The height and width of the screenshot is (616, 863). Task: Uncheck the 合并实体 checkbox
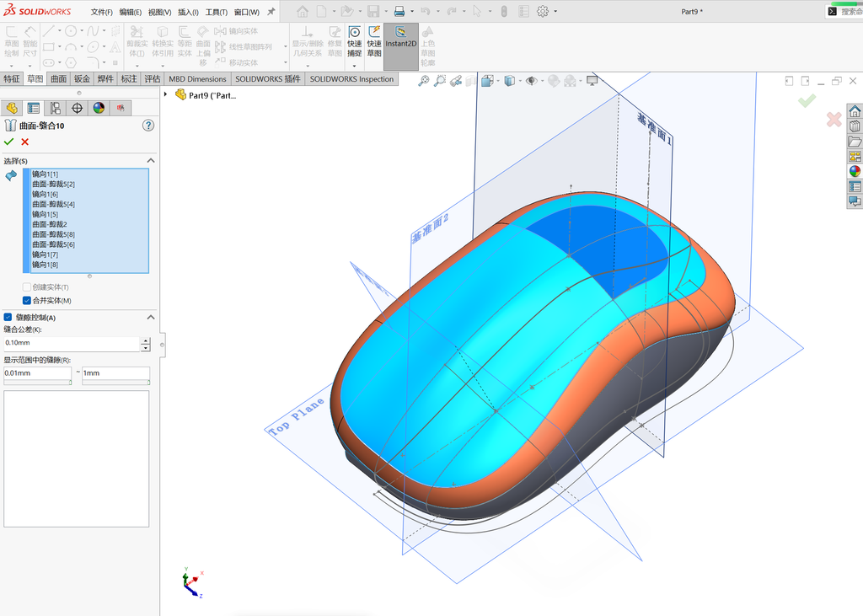tap(26, 301)
